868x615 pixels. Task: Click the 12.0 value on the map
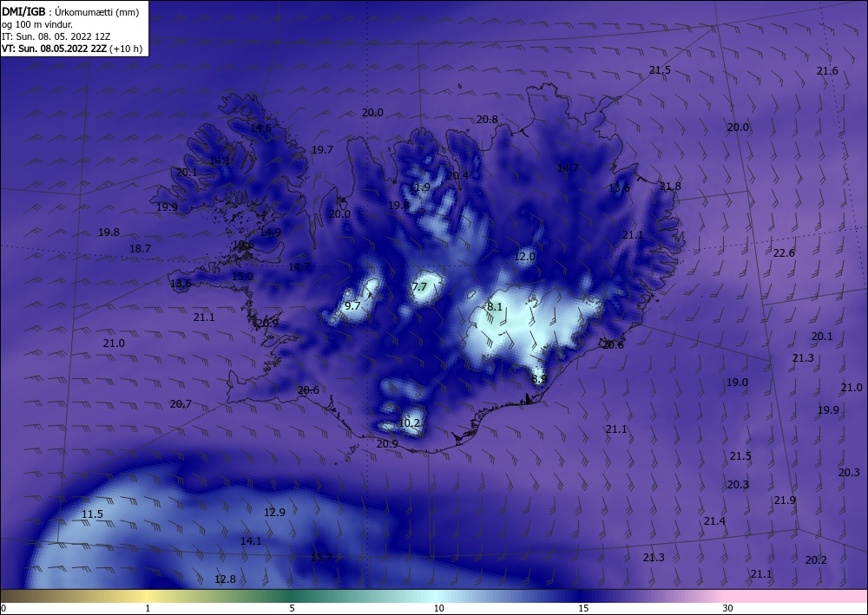[x=524, y=257]
